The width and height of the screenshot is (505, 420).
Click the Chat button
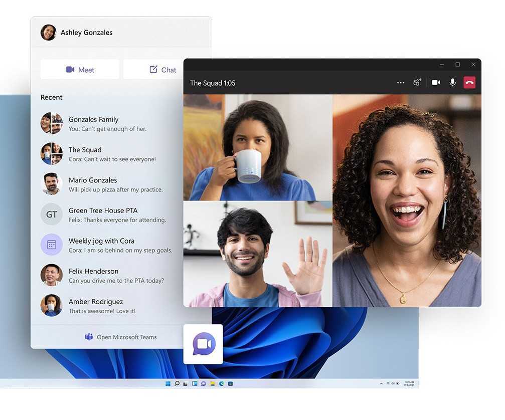coord(163,70)
